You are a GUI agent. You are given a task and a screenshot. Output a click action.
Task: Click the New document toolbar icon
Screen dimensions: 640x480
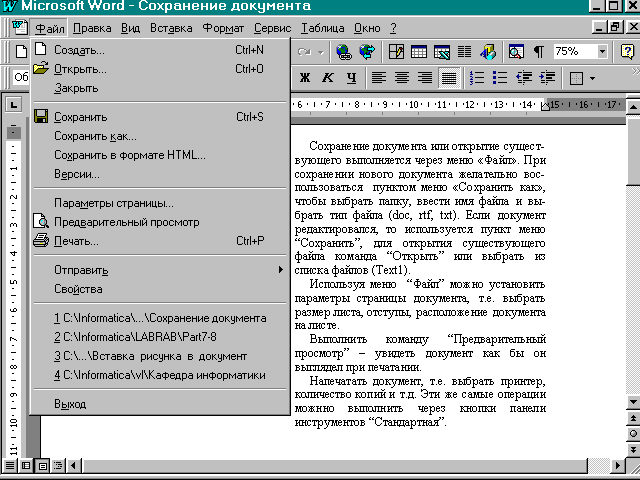pos(21,52)
